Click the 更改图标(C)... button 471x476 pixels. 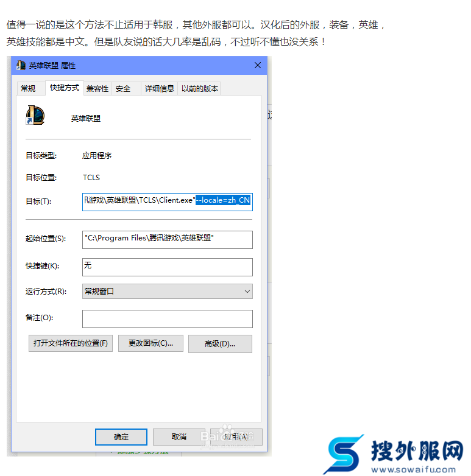(151, 343)
